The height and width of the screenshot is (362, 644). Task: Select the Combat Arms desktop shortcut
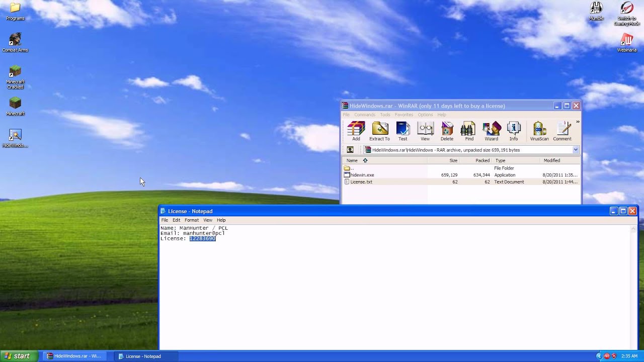15,43
